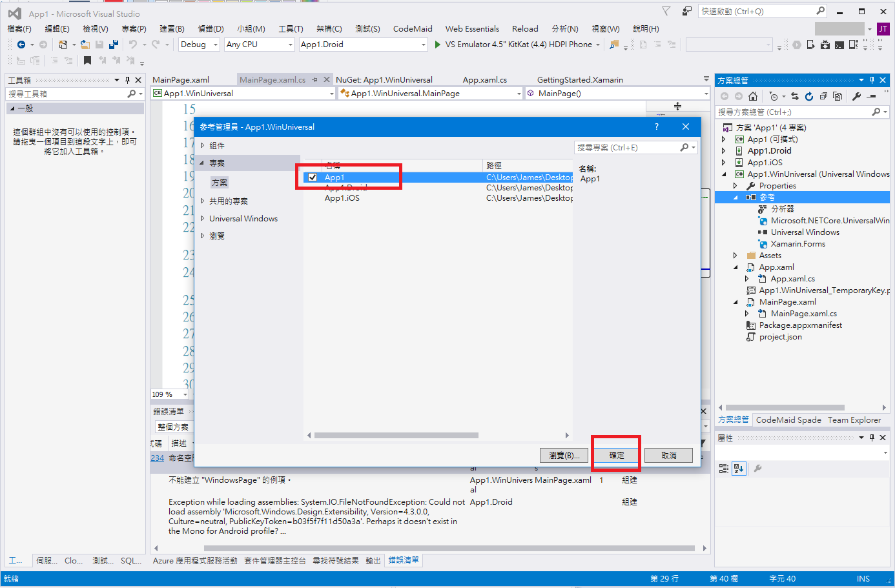
Task: Click the Preview Selected Items icon in Solution Explorer
Action: (871, 96)
